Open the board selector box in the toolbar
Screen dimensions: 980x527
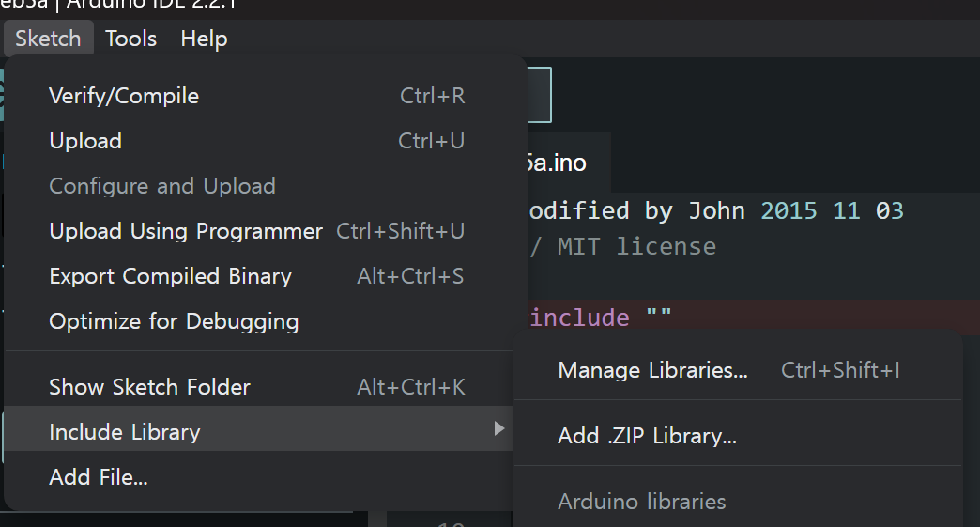[539, 94]
